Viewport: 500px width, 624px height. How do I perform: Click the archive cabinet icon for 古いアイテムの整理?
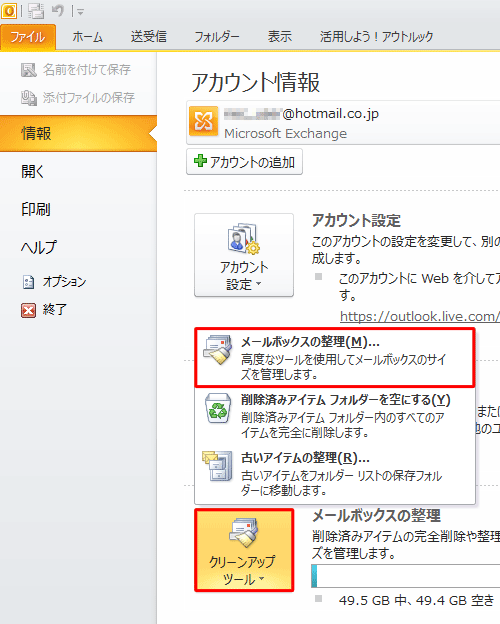coord(217,466)
